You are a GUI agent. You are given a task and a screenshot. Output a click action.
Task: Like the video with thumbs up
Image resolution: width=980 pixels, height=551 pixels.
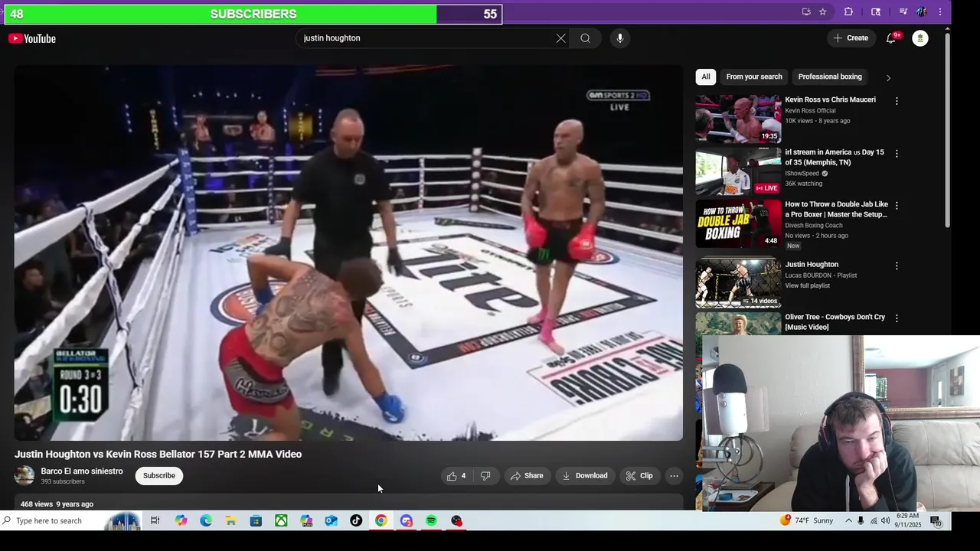point(456,476)
